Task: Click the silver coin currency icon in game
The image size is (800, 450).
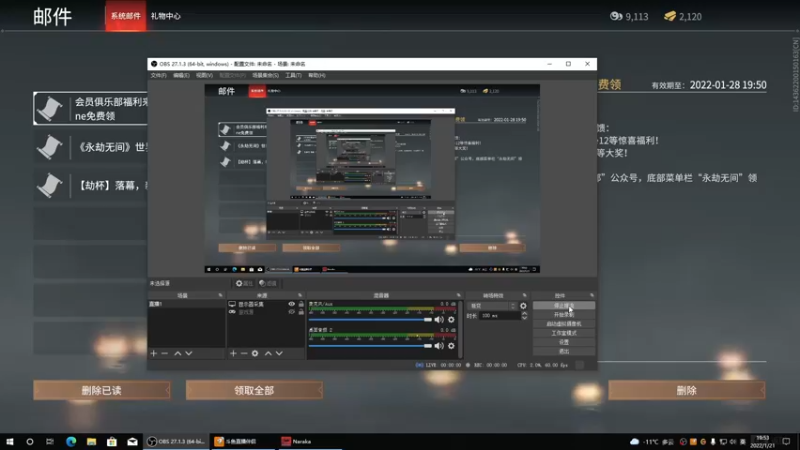Action: tap(616, 16)
